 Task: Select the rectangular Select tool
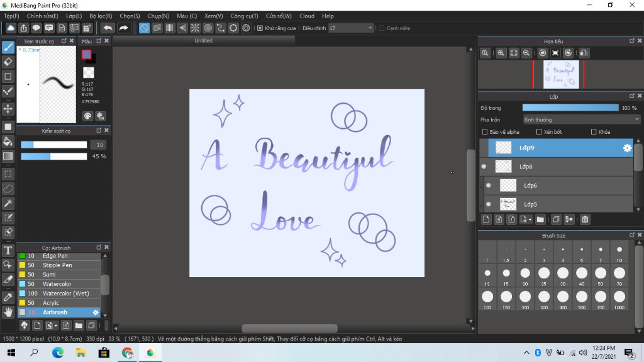(x=8, y=174)
